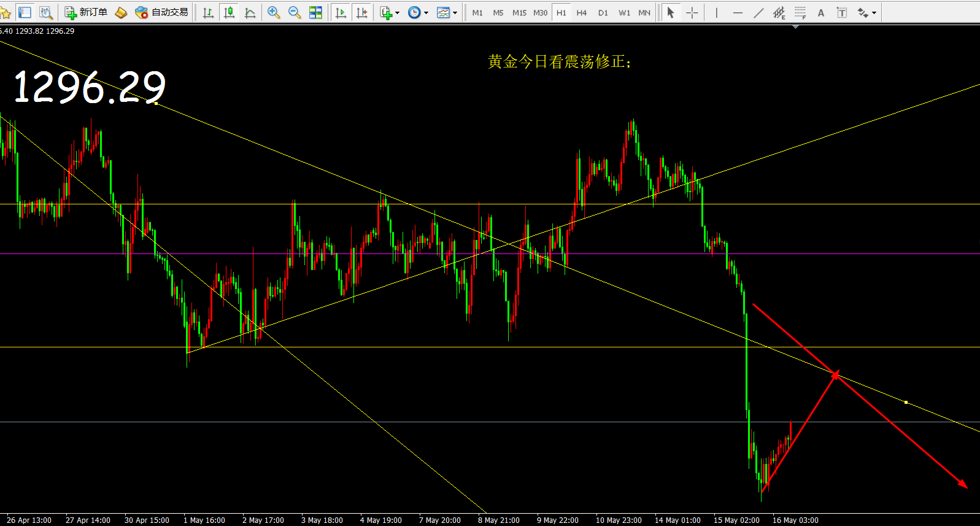
Task: Zoom in on the chart
Action: 274,12
